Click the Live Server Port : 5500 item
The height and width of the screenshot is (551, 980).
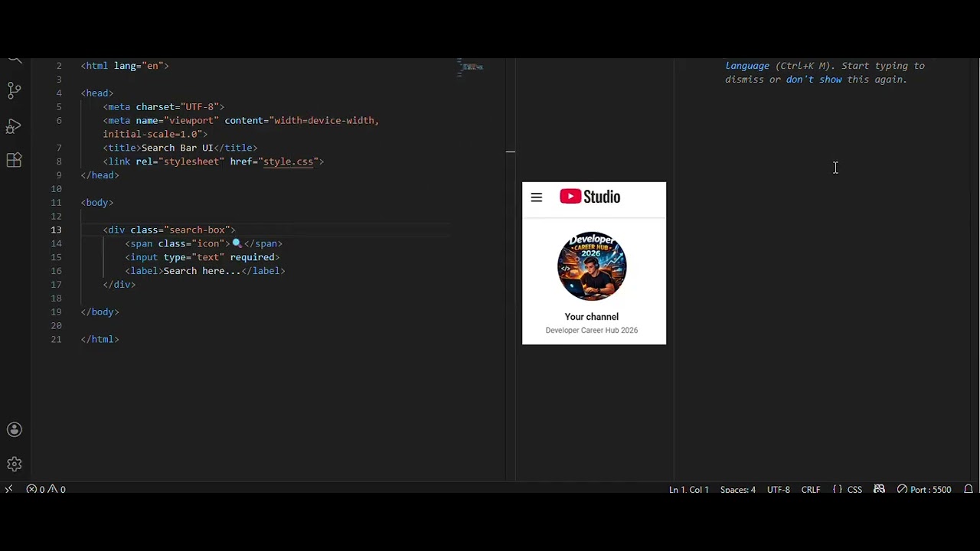click(924, 489)
